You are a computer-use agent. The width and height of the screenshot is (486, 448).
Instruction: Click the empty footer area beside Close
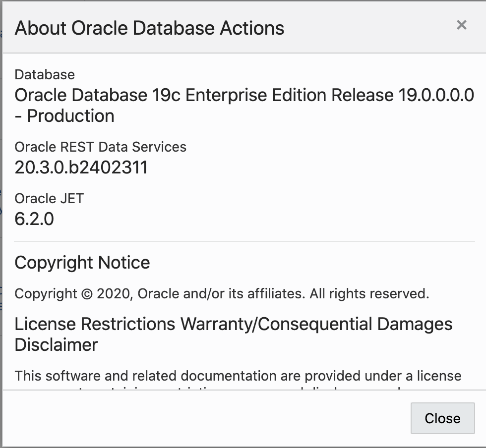(208, 418)
